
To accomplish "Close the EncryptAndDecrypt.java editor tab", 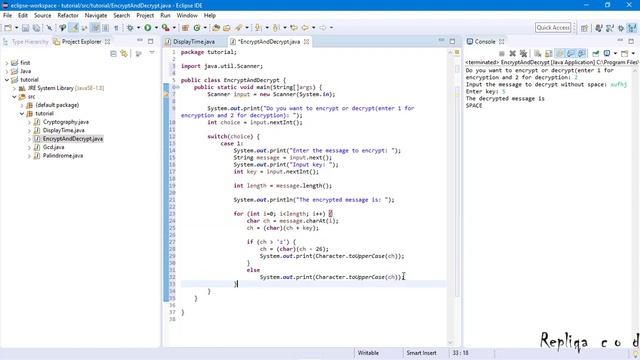I will click(307, 42).
